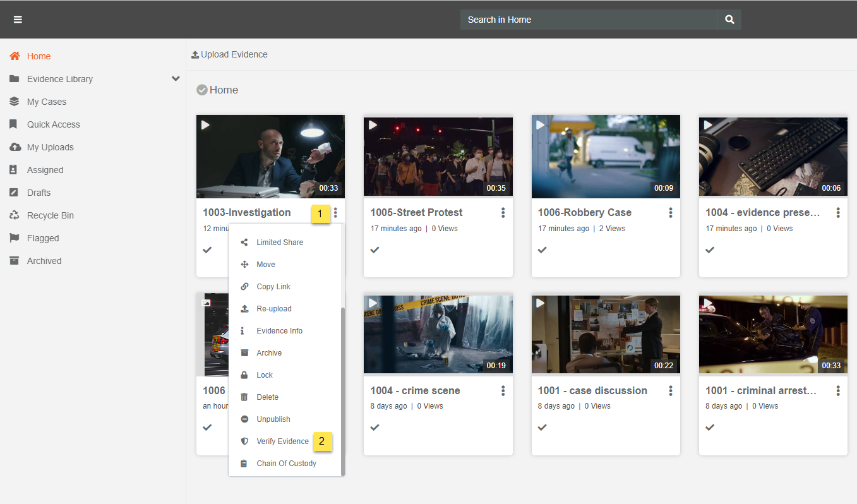The width and height of the screenshot is (857, 504).
Task: Open options menu for 1005-Street Protest
Action: click(503, 213)
